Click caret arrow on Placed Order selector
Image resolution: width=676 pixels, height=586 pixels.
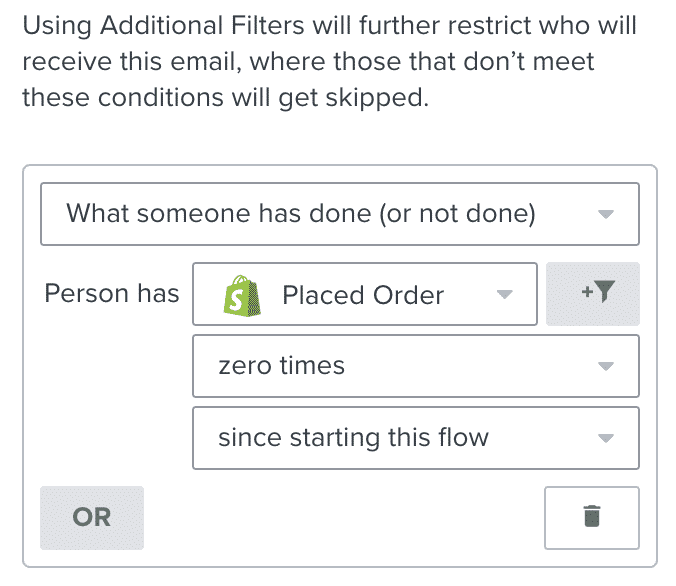point(504,295)
